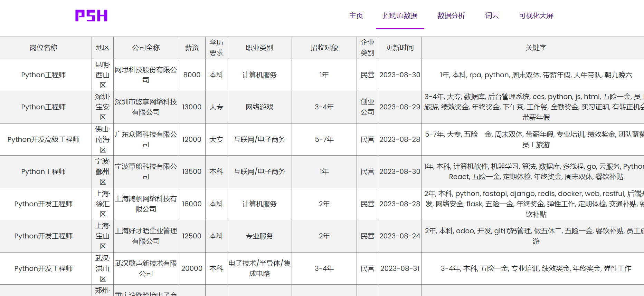Click the 招收对象 column header
Screen dimensions: 644x296
tap(324, 48)
